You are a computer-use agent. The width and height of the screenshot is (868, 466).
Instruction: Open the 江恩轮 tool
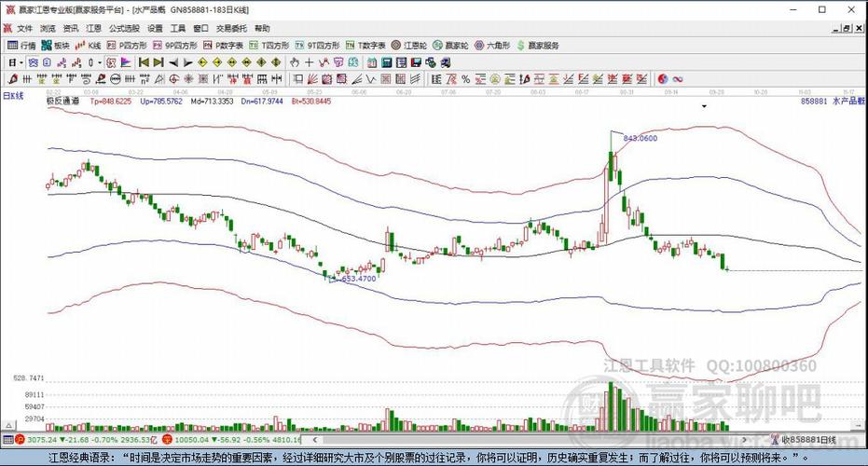click(x=409, y=46)
